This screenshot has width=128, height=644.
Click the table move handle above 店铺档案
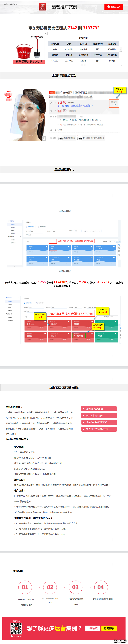(x=46, y=34)
